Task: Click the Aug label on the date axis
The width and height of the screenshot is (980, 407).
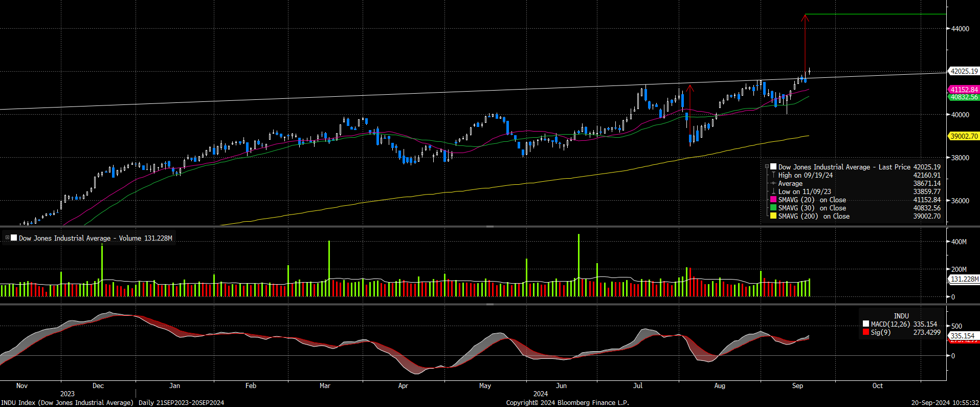Action: point(720,385)
